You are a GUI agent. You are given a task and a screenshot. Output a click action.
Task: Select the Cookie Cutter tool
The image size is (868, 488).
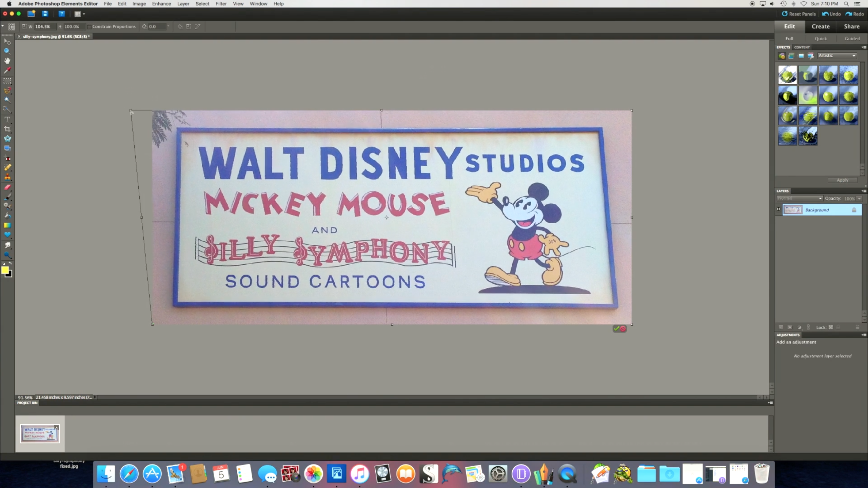tap(7, 139)
